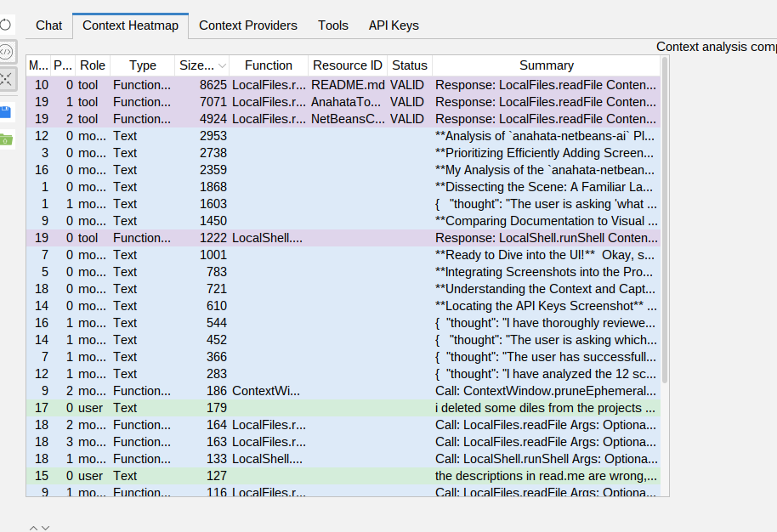Open the Context Providers tab
The height and width of the screenshot is (532, 777).
click(x=248, y=25)
